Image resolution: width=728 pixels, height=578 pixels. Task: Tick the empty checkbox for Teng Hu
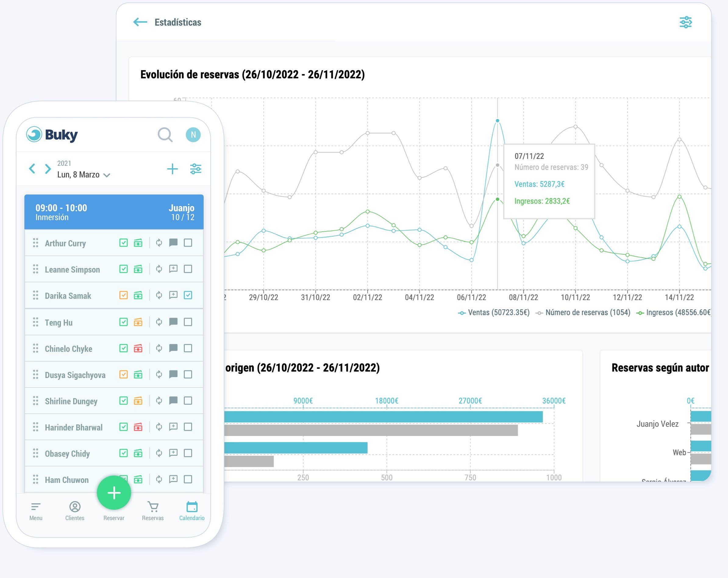[188, 322]
